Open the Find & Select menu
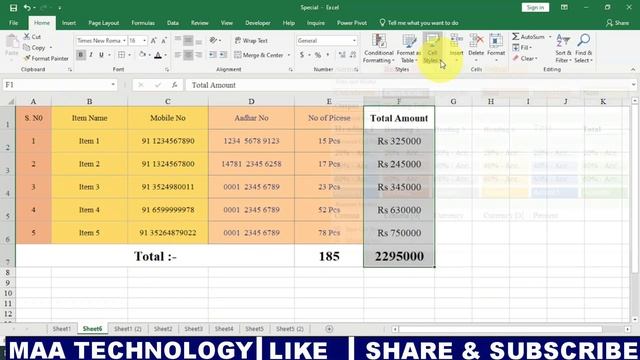640x360 pixels. click(583, 48)
